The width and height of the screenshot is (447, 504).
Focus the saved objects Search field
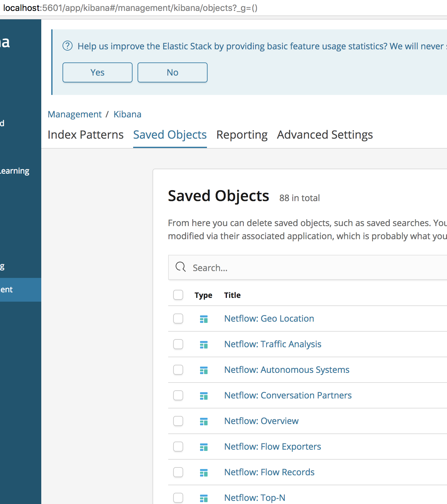coord(308,268)
